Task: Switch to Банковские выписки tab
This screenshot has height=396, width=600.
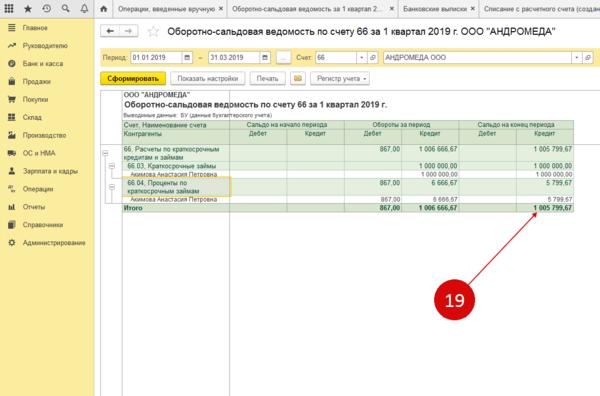Action: click(x=435, y=9)
